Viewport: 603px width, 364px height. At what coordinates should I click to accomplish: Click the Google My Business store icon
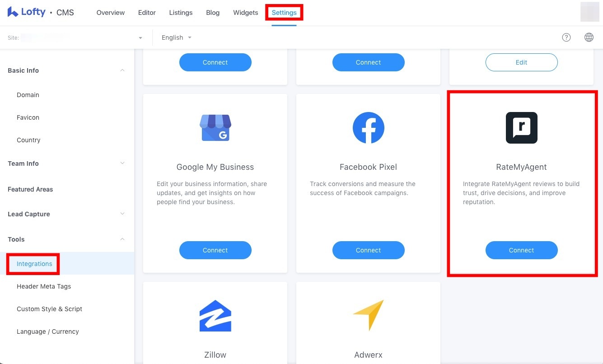[215, 128]
